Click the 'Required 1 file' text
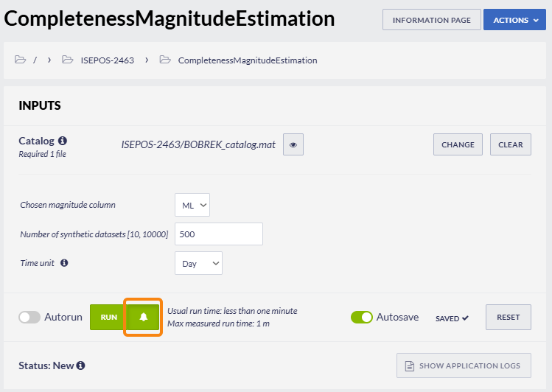 [x=42, y=154]
